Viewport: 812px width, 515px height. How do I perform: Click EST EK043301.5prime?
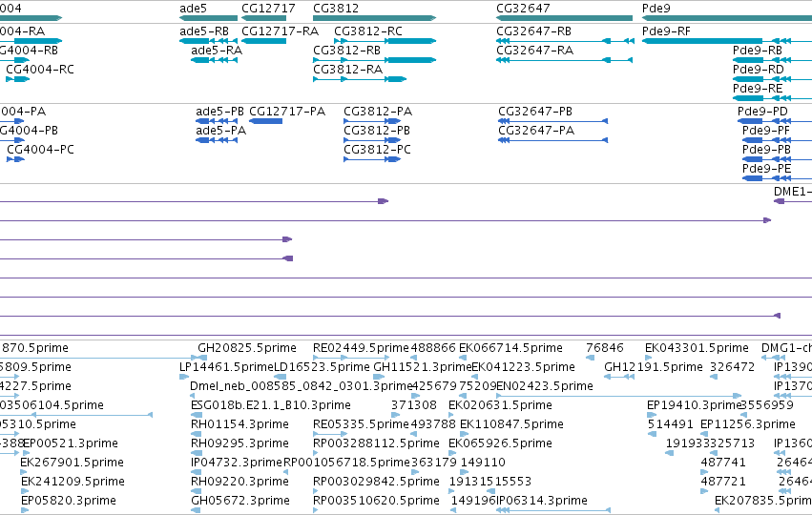[648, 358]
